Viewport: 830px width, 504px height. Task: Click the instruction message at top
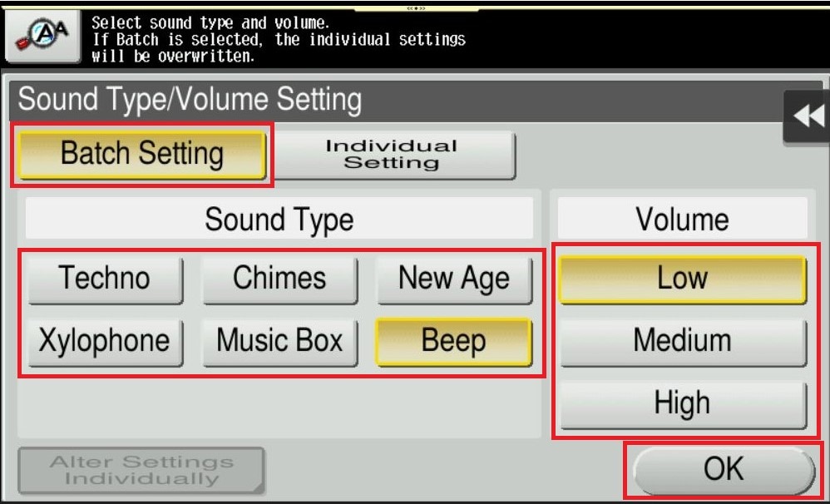(x=279, y=39)
